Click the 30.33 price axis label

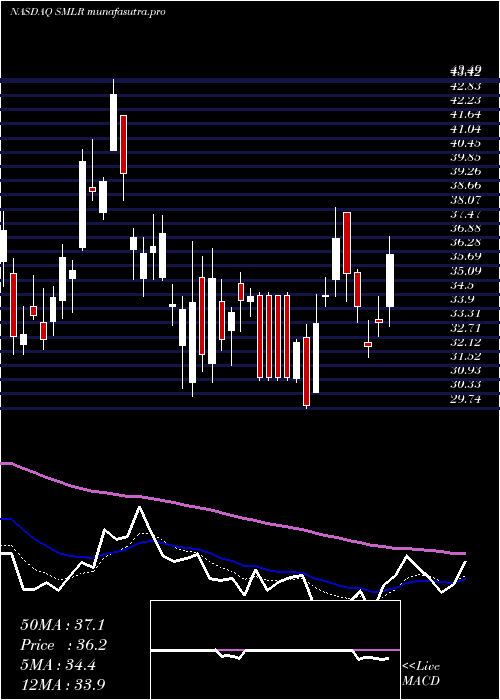[466, 385]
